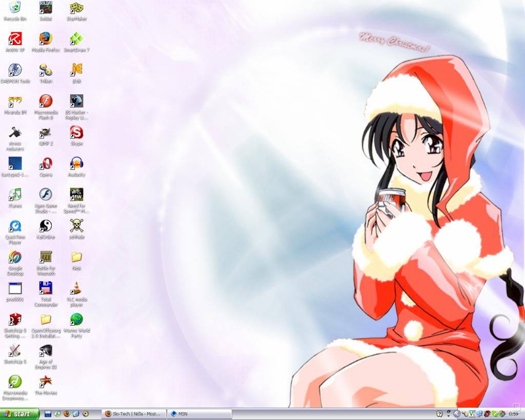Open MSN Messenger tray icon

[x=479, y=414]
